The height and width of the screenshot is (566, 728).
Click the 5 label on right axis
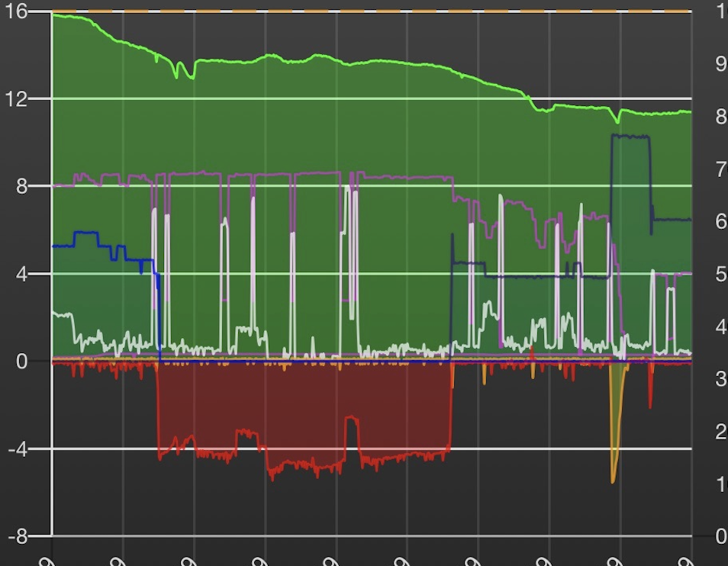point(721,274)
